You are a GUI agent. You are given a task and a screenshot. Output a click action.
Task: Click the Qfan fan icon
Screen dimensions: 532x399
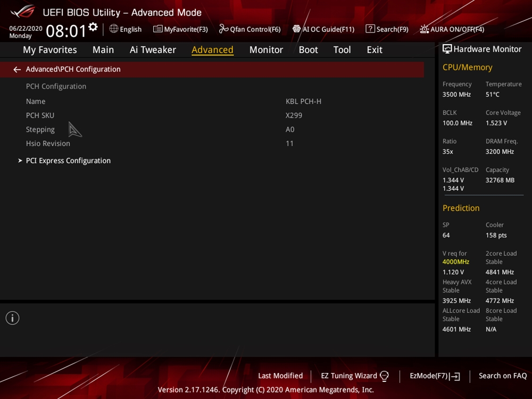pyautogui.click(x=223, y=29)
